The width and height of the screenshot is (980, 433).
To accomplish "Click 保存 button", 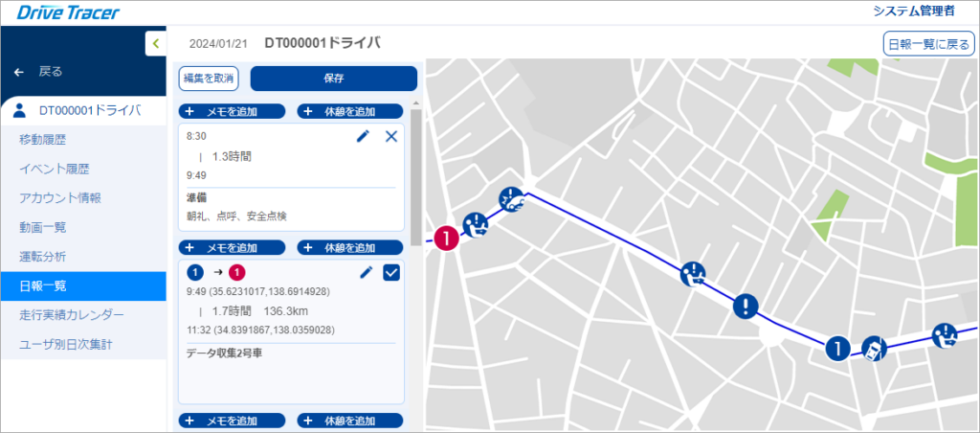I will 334,79.
